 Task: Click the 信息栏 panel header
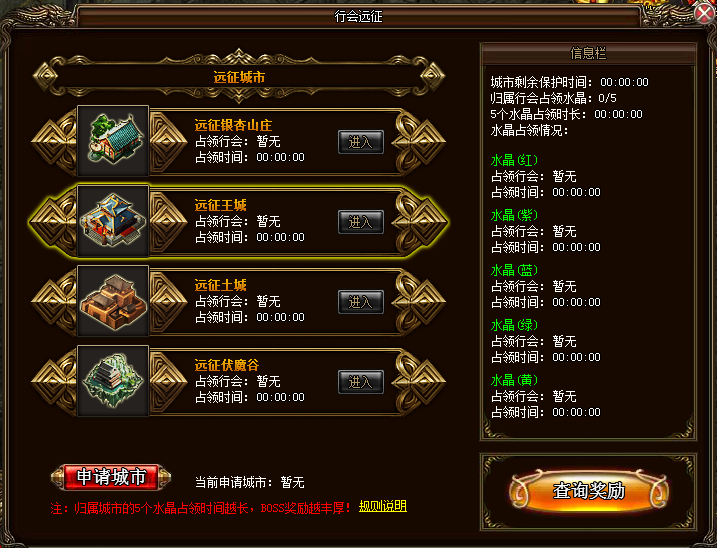pos(588,54)
